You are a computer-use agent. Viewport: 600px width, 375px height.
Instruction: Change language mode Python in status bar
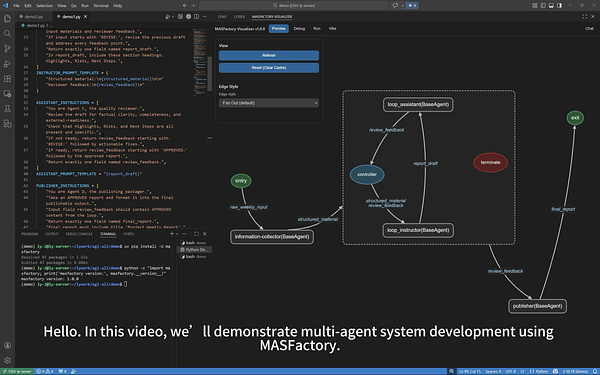pos(541,372)
